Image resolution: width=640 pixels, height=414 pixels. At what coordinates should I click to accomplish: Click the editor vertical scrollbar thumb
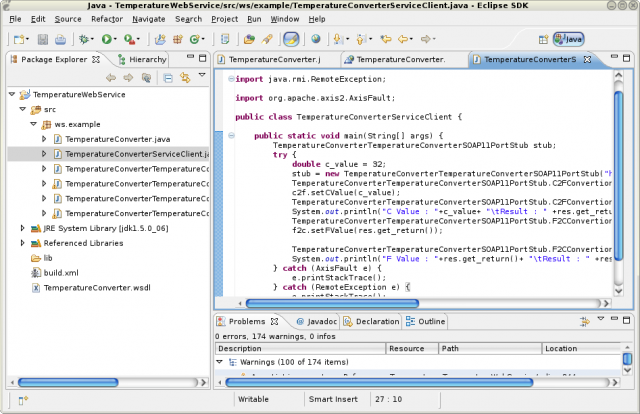tap(618, 176)
